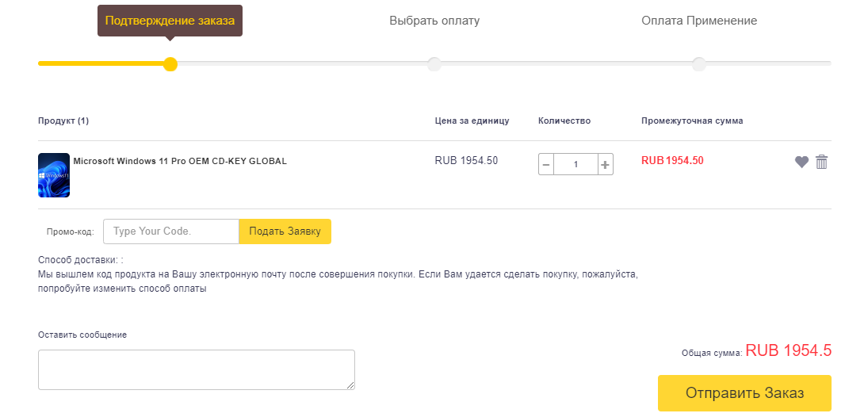Add product to wishlist with heart icon
Image resolution: width=868 pixels, height=417 pixels.
(801, 162)
